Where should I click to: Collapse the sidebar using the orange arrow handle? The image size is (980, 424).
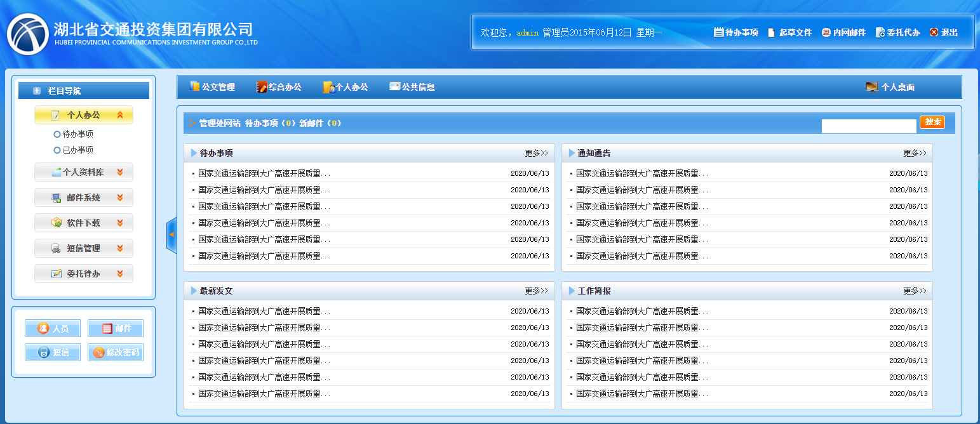pos(171,235)
